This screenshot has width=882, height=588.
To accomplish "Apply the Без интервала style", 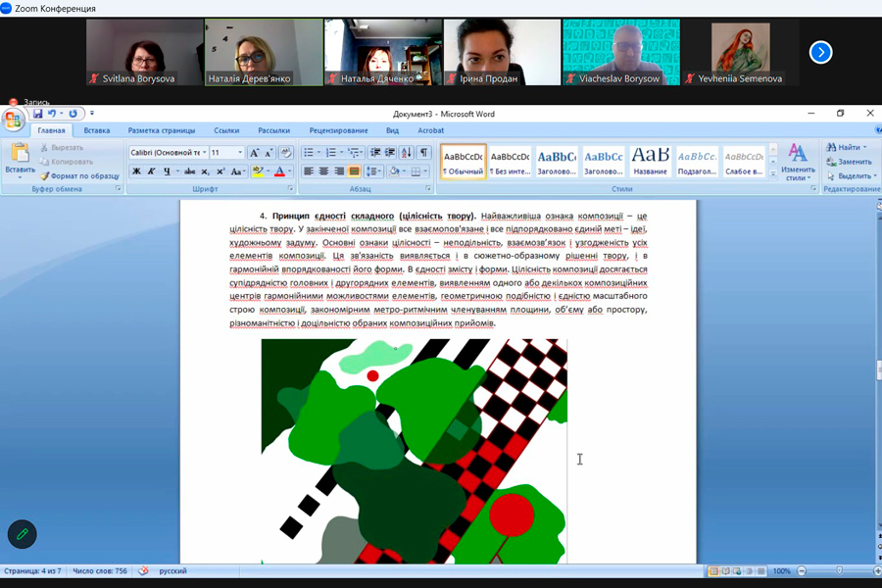I will pyautogui.click(x=511, y=162).
